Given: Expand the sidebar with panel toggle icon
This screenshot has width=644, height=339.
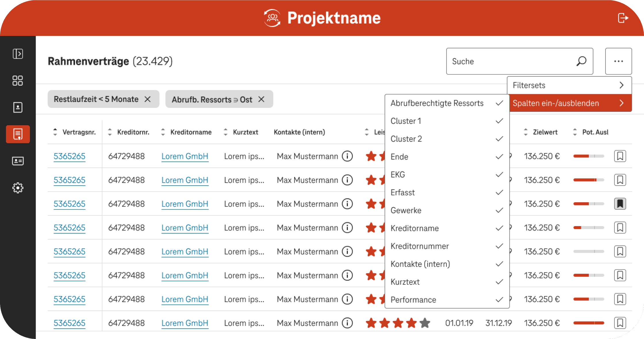Looking at the screenshot, I should click(x=18, y=54).
